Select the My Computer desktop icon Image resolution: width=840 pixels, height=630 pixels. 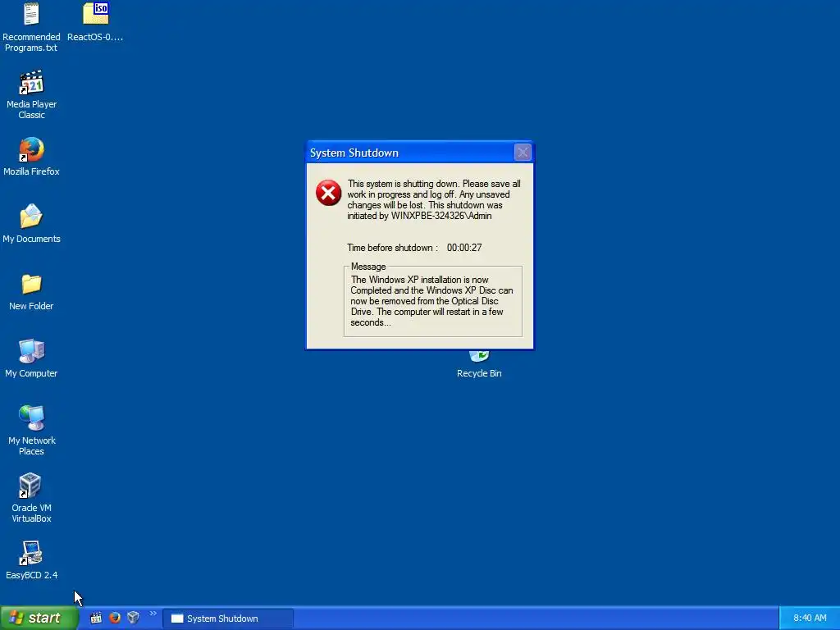tap(31, 358)
